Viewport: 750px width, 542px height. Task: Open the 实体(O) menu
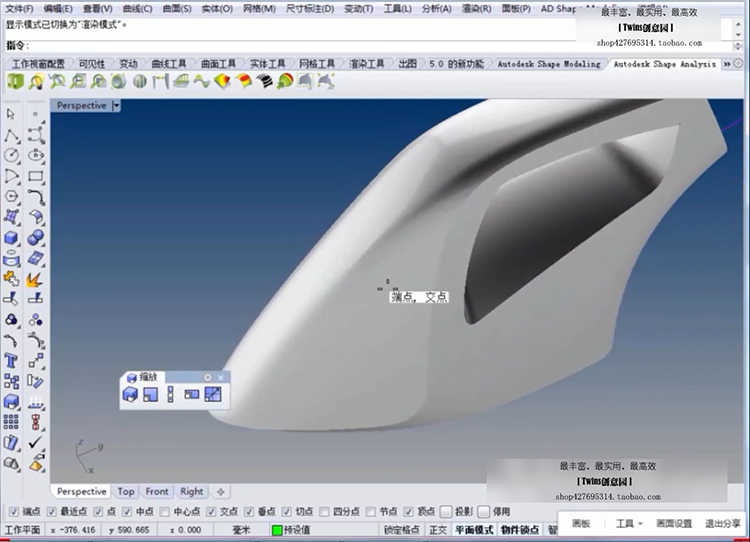tap(217, 9)
